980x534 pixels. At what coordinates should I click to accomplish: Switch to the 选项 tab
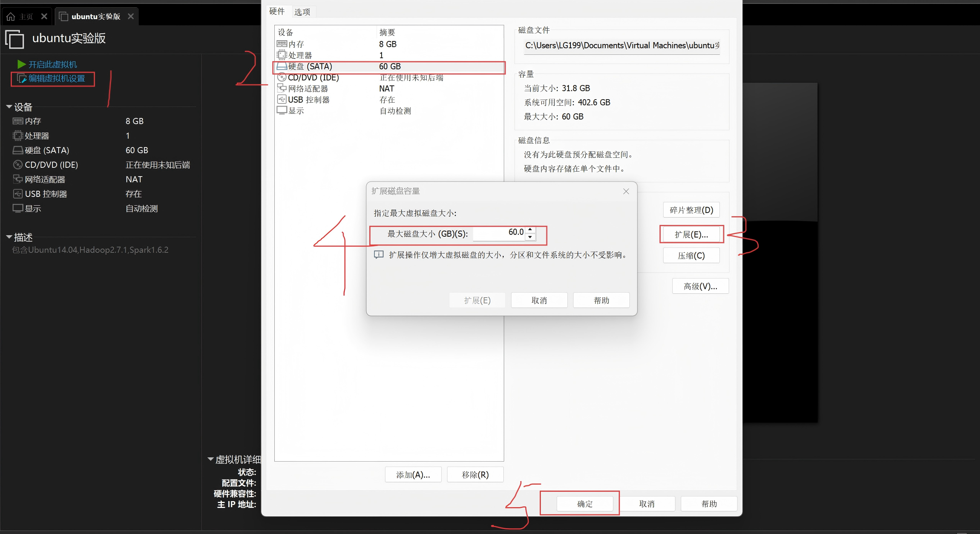302,12
